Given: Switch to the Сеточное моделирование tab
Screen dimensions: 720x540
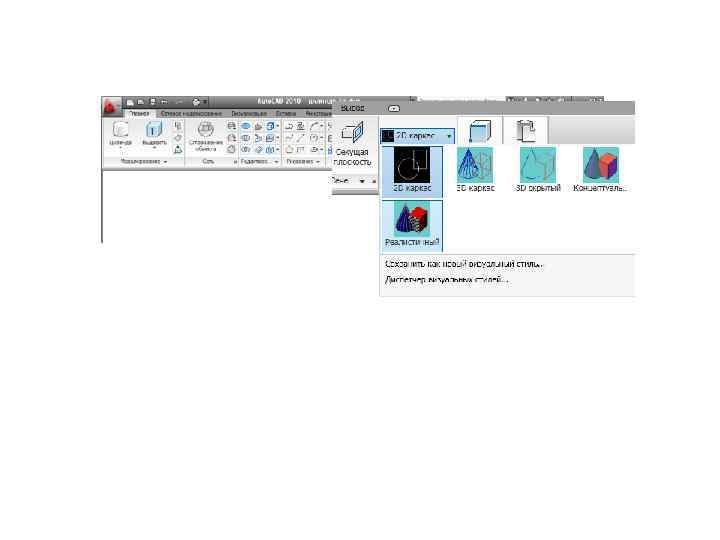Looking at the screenshot, I should (x=191, y=113).
